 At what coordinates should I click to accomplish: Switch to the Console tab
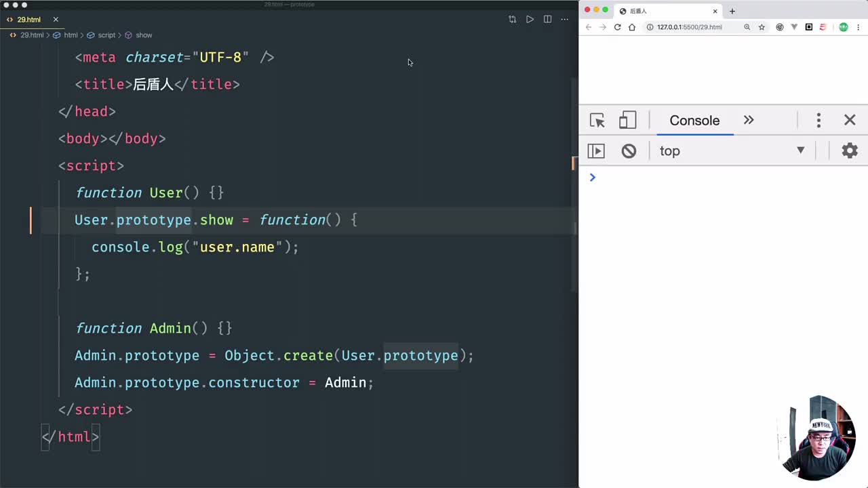[x=694, y=121]
